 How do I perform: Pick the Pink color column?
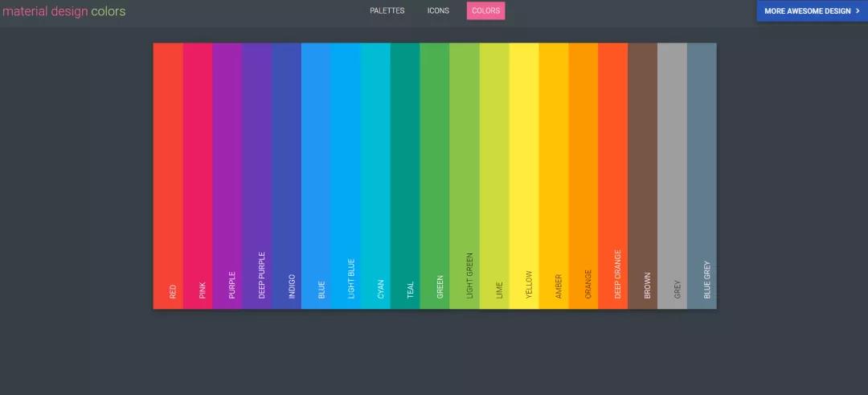(x=198, y=175)
